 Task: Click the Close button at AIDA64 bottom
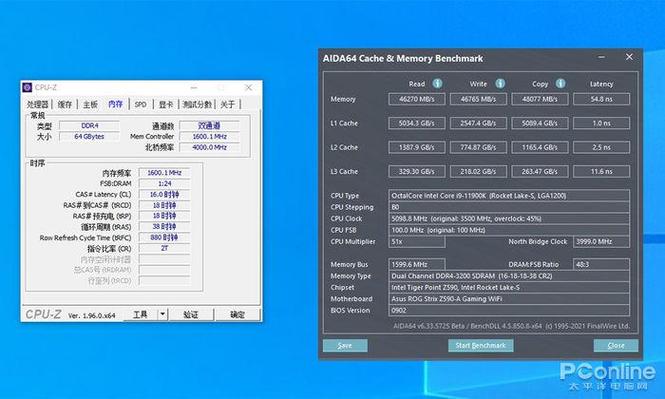click(616, 346)
